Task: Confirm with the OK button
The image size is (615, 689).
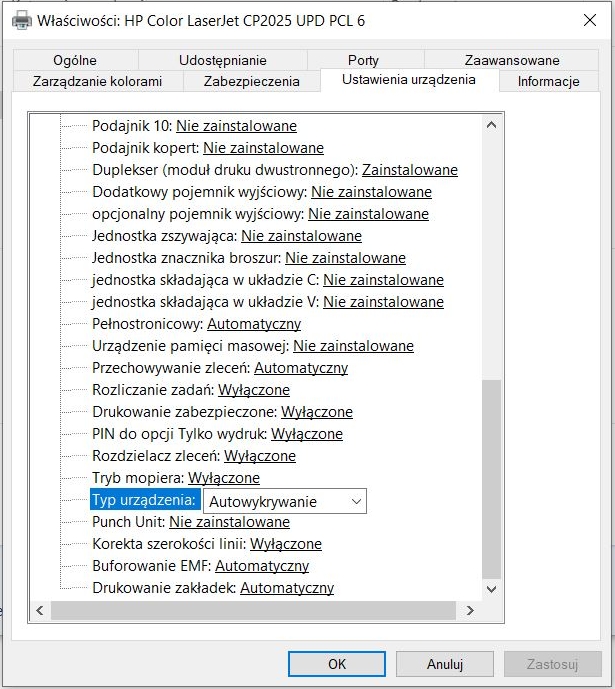Action: (x=337, y=664)
